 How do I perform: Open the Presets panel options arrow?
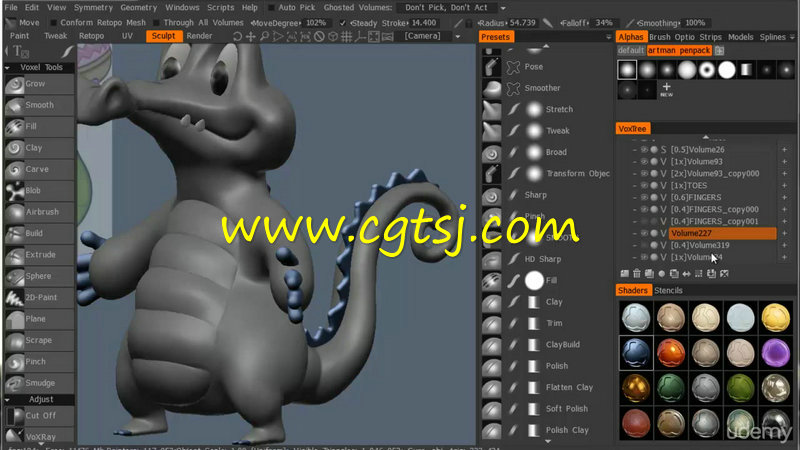point(608,37)
